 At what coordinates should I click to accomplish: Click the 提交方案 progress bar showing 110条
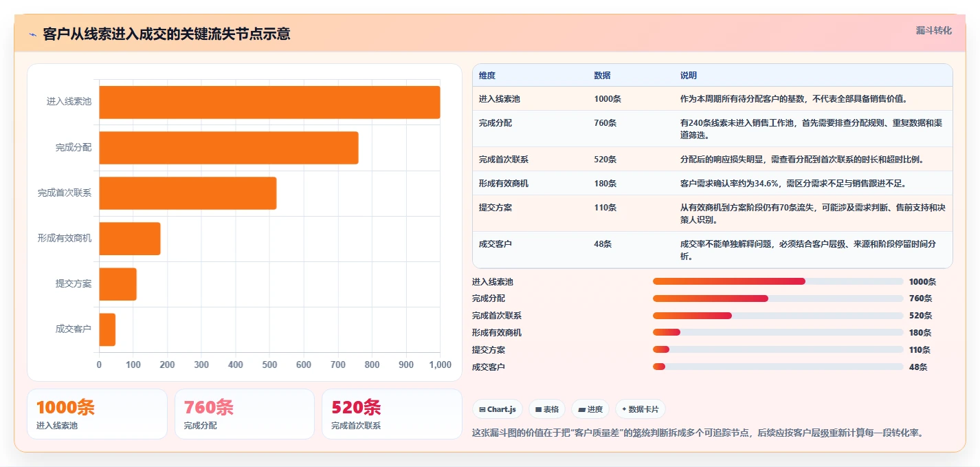[778, 349]
